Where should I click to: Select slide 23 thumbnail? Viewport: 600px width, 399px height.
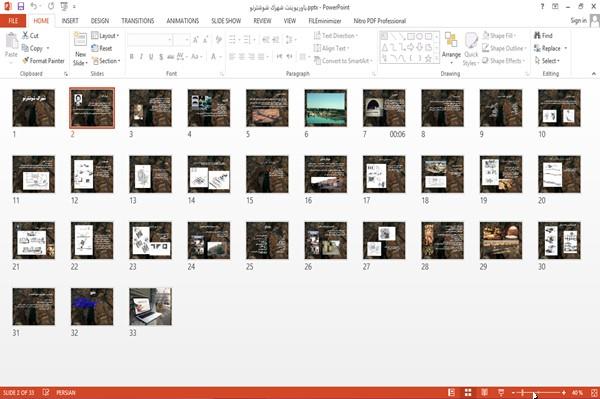click(x=150, y=240)
